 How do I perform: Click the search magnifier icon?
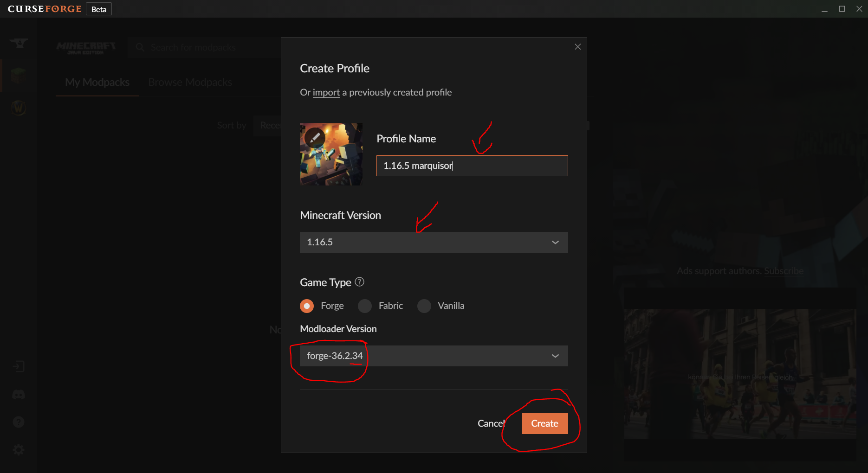[x=140, y=47]
